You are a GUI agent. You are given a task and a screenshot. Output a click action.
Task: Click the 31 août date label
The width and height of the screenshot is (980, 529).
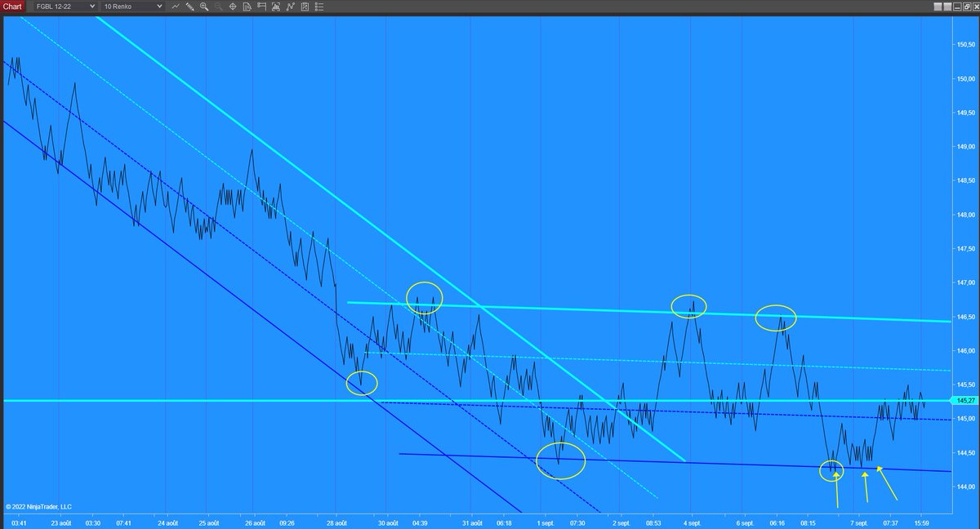pos(471,522)
